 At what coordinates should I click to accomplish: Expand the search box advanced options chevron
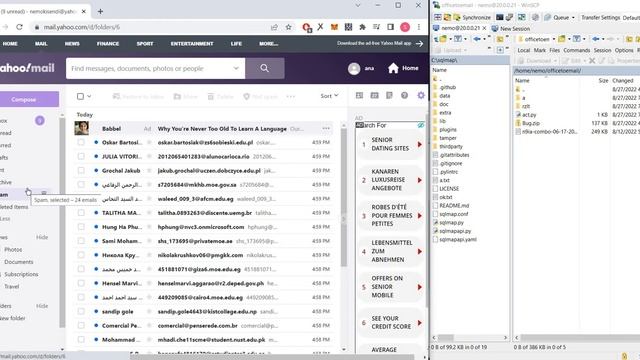coord(236,68)
